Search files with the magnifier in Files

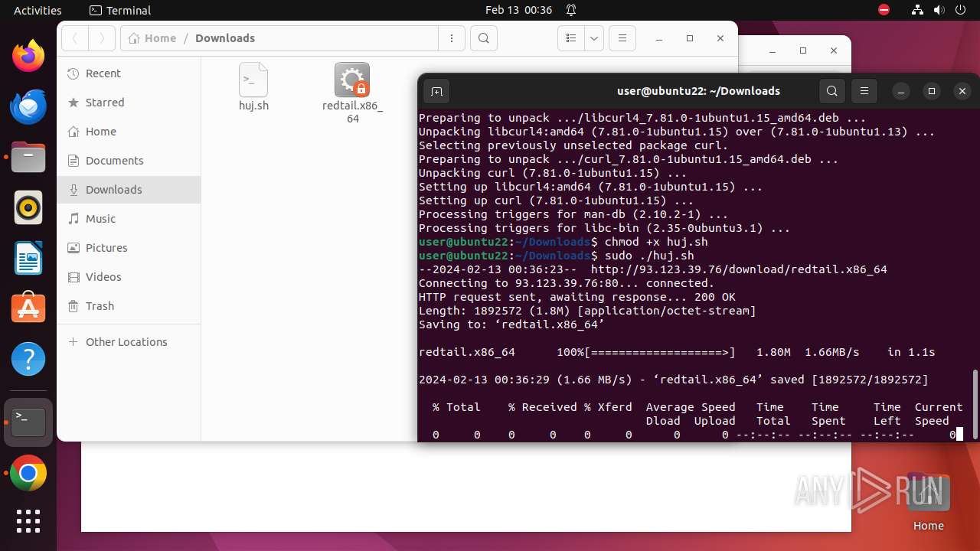point(484,38)
